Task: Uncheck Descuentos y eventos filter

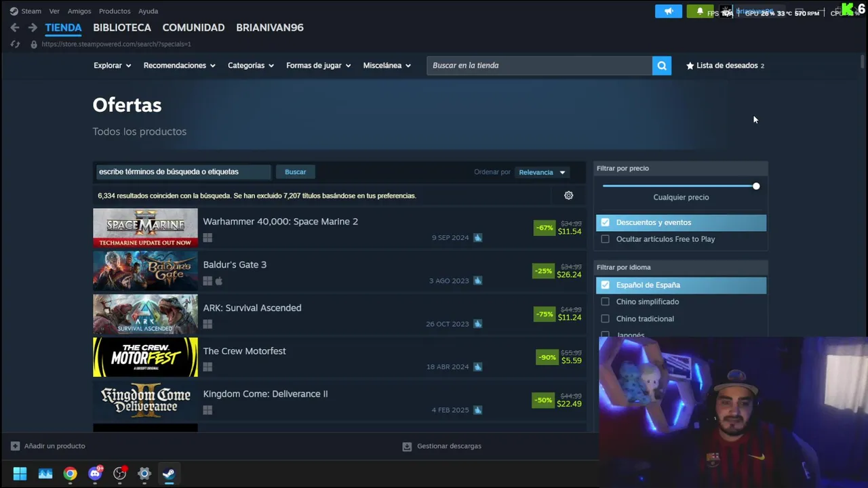Action: (605, 222)
